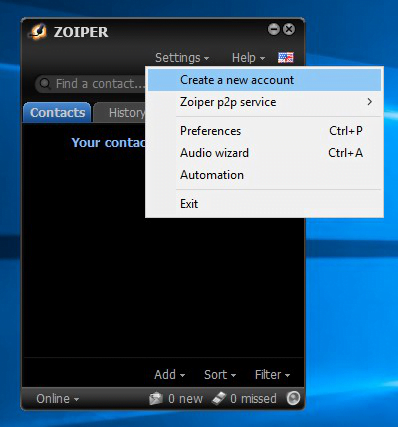Open the Settings dropdown menu
Image resolution: width=398 pixels, height=427 pixels.
coord(182,58)
